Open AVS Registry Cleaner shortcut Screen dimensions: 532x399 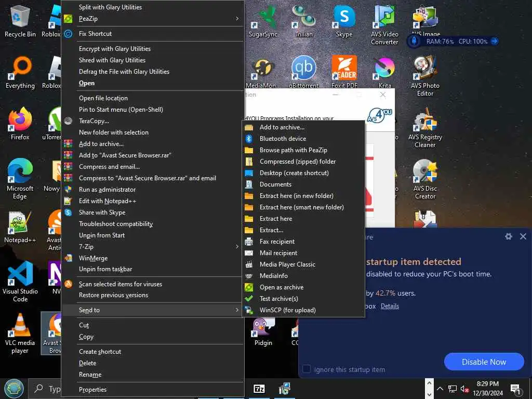tap(425, 128)
